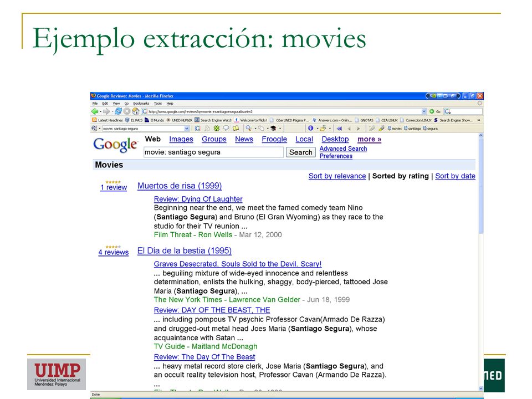The width and height of the screenshot is (532, 399).
Task: Click the folder Up icon in Googlebar
Action: [x=323, y=128]
